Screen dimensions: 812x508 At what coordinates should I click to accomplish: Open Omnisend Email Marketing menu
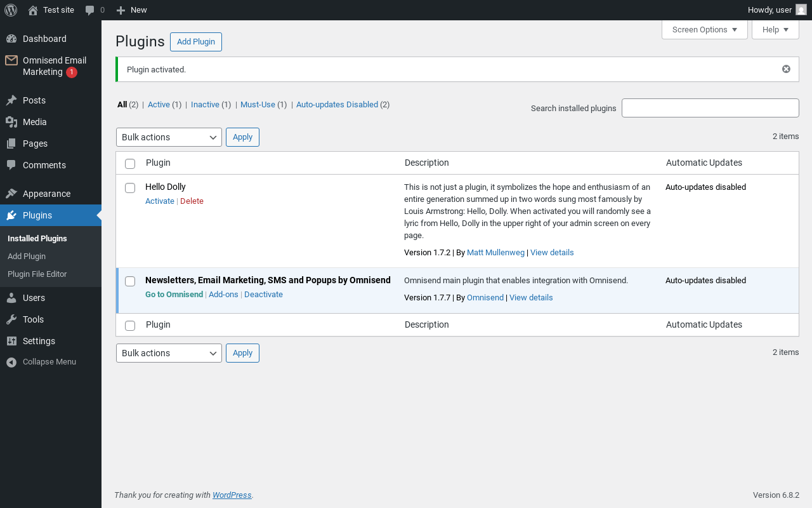(51, 66)
